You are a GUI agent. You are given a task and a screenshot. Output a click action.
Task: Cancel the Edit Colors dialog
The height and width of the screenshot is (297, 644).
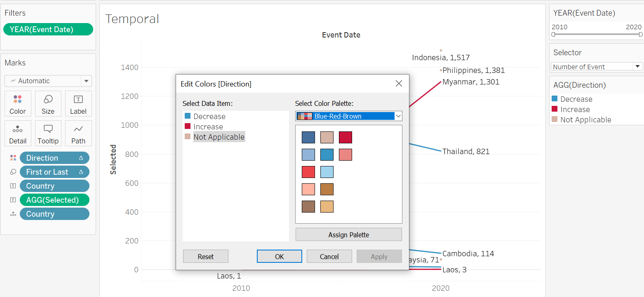329,256
